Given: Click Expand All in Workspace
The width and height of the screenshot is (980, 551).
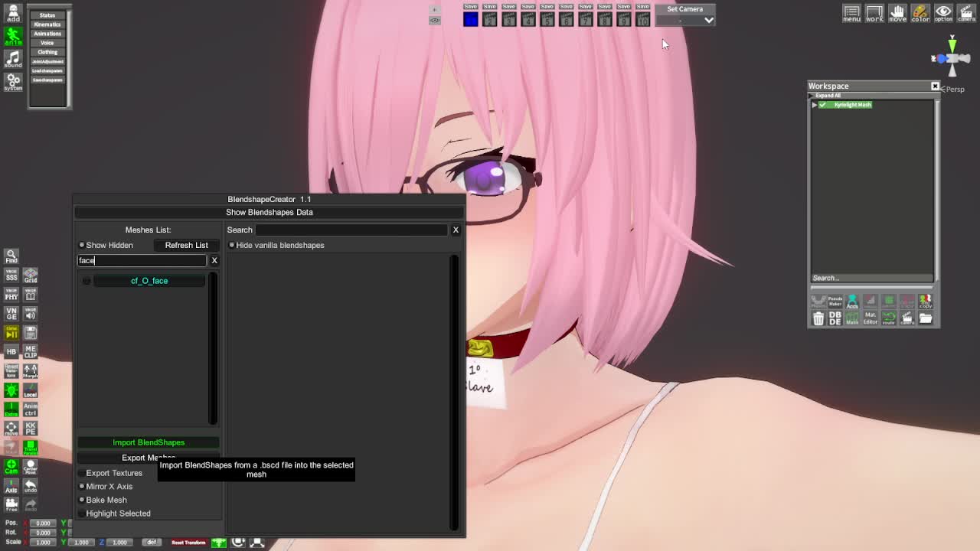Looking at the screenshot, I should [x=828, y=96].
